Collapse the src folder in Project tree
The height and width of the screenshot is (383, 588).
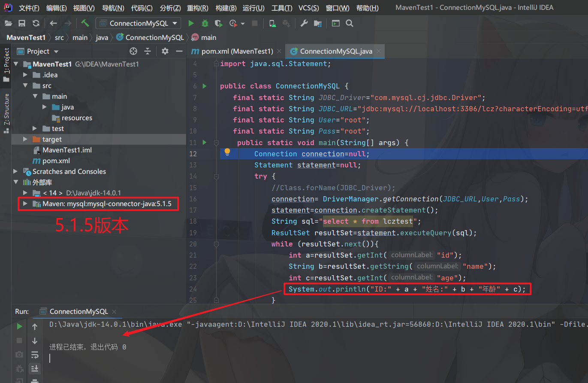click(x=26, y=85)
